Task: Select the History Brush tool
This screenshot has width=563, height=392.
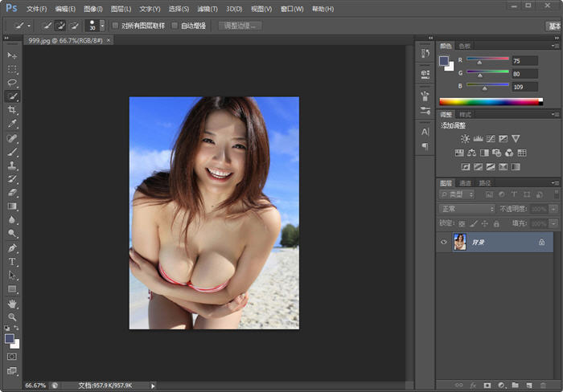Action: (12, 179)
